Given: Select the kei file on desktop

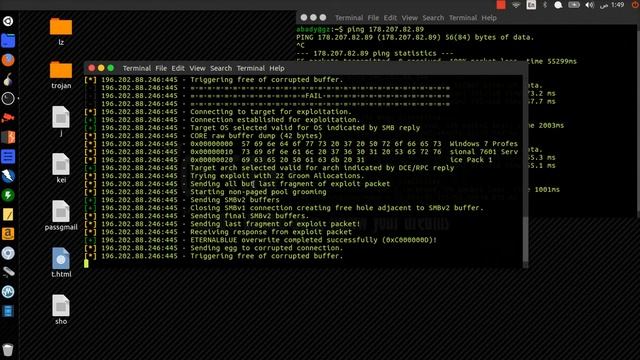Looking at the screenshot, I should 61,168.
